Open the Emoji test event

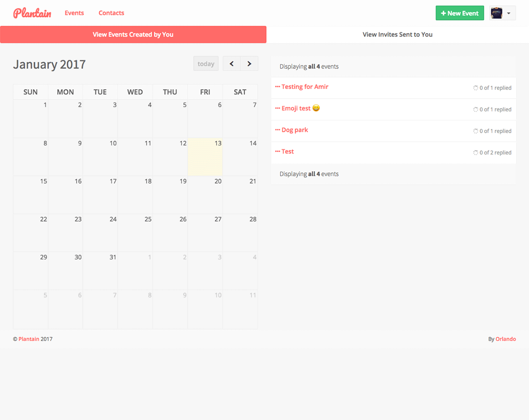[x=296, y=108]
